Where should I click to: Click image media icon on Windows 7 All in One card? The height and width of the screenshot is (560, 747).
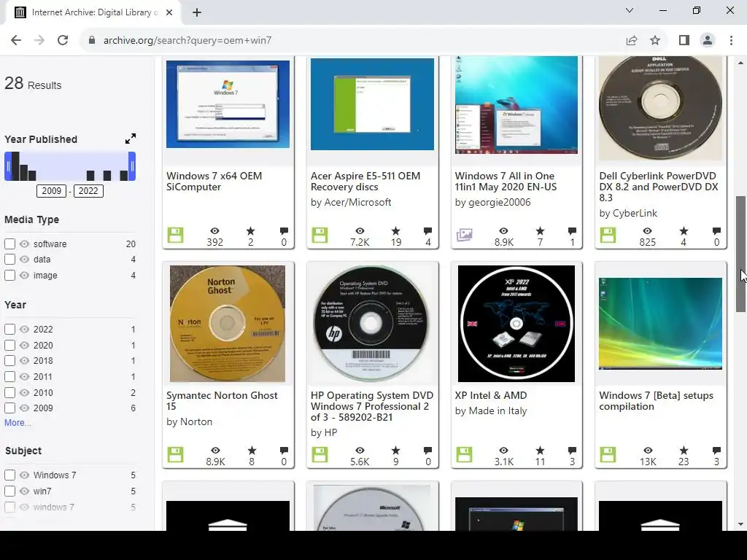tap(464, 235)
